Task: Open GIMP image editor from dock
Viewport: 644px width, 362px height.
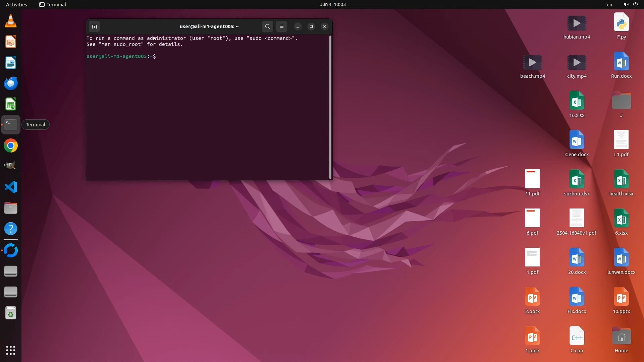Action: 11,166
